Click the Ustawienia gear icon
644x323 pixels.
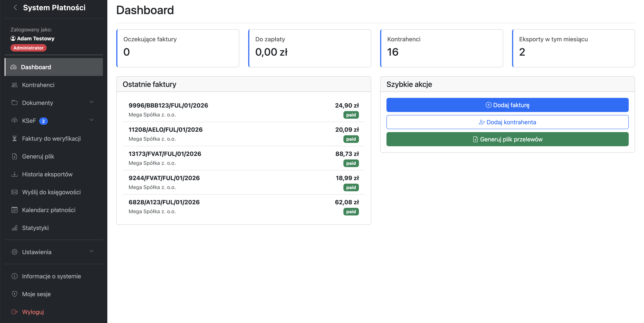pos(15,252)
